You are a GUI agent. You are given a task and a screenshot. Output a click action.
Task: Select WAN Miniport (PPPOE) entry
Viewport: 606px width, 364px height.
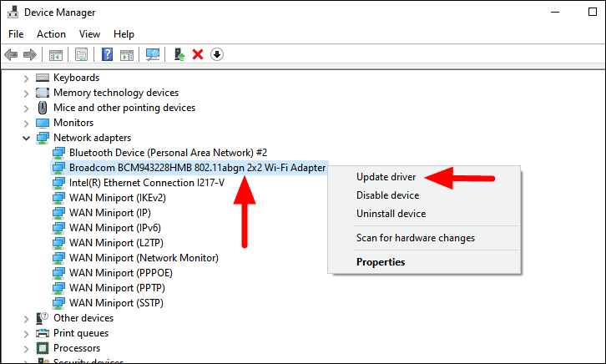click(x=120, y=273)
